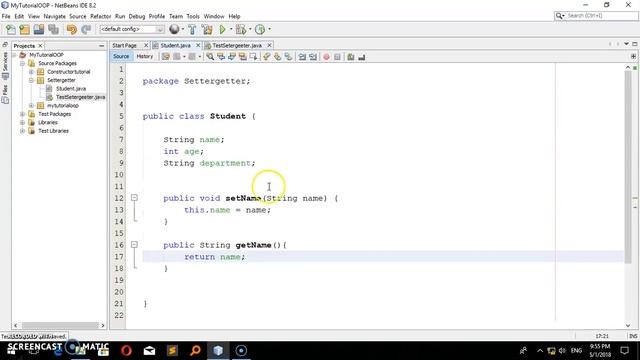This screenshot has height=360, width=640.
Task: Minimize the Projects panel
Action: point(102,46)
